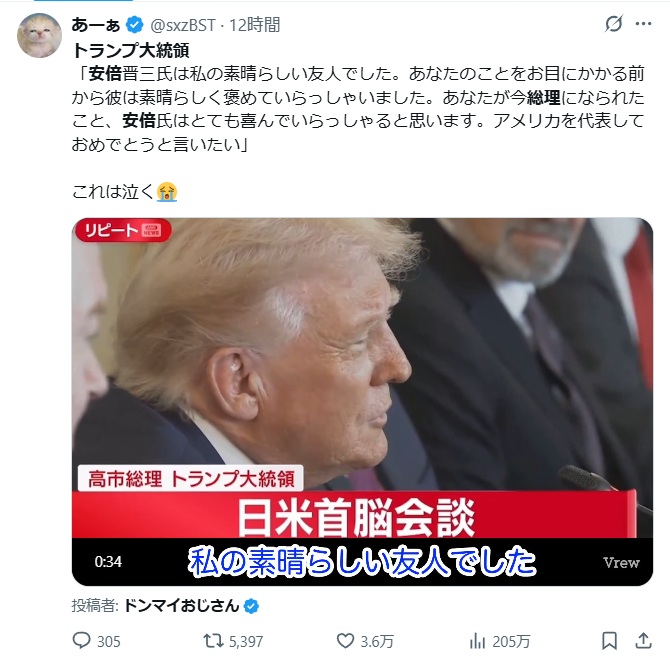Open view analytics bar chart icon

[477, 640]
